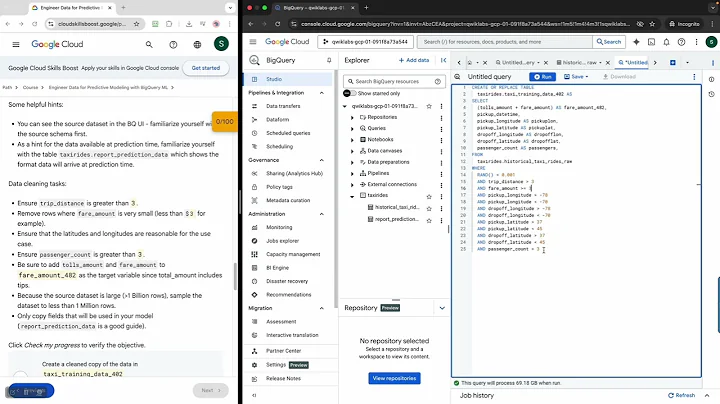Open search help icon in Explorer search
This screenshot has height=404, width=720.
(438, 81)
